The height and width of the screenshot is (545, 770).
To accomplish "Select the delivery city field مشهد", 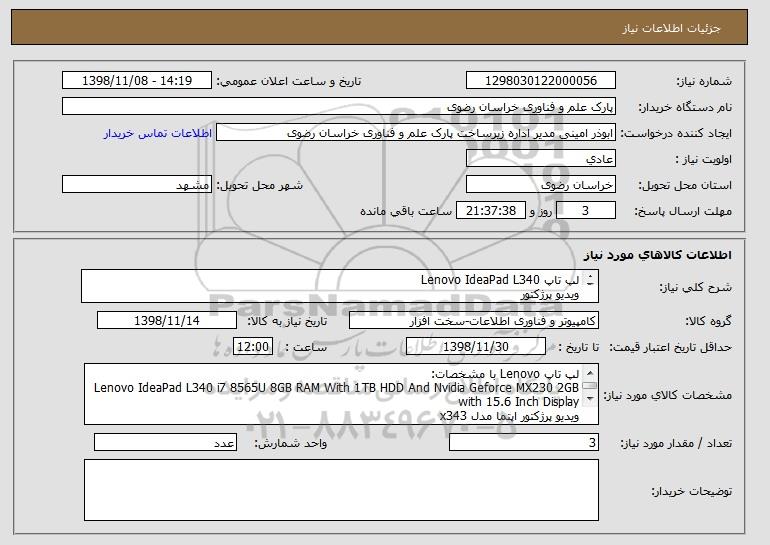I will pos(137,185).
